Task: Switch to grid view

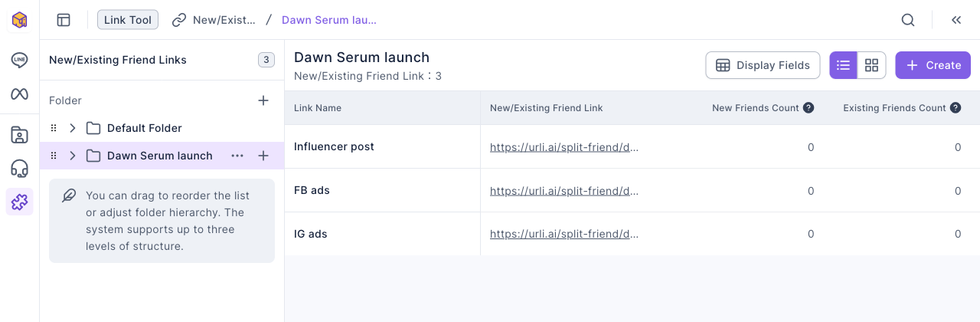Action: click(x=871, y=65)
